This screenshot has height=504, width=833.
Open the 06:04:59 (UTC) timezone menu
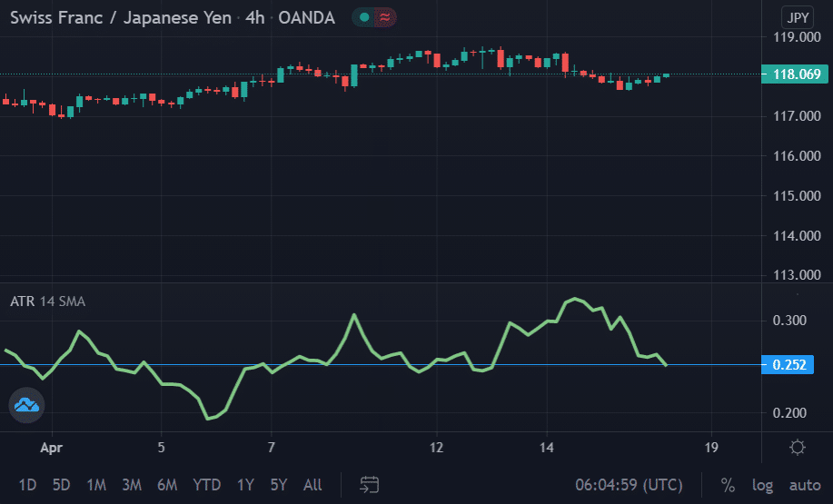pyautogui.click(x=629, y=485)
